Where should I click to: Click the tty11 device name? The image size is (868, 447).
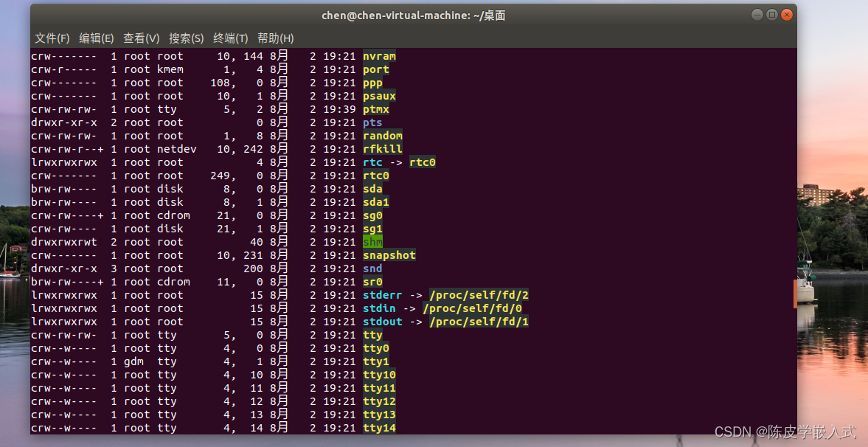click(x=379, y=388)
